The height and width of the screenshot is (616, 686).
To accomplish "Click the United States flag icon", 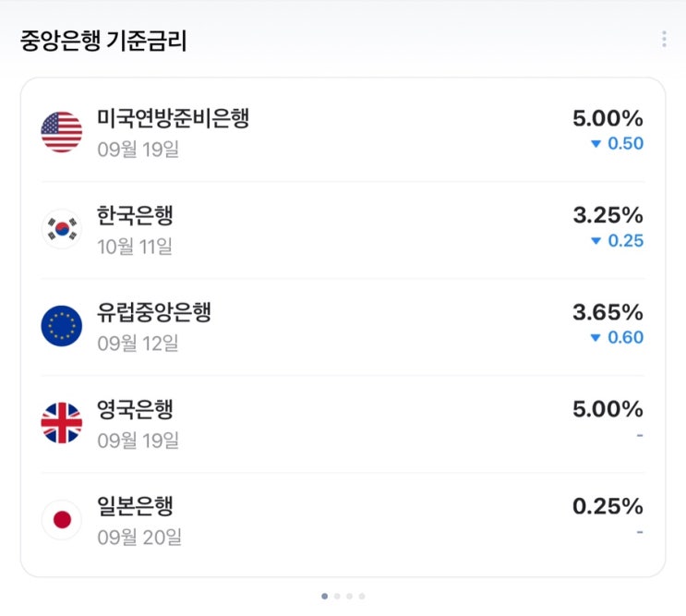I will point(62,132).
